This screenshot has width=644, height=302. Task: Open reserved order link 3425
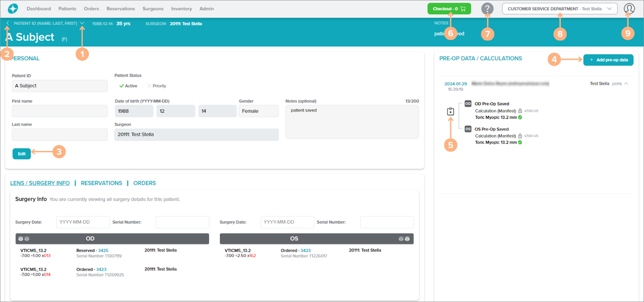103,251
